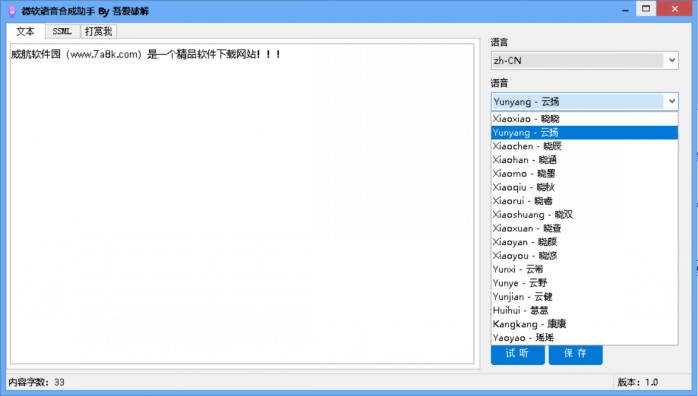698x396 pixels.
Task: Select Xiaoyou voice option
Action: click(x=584, y=255)
